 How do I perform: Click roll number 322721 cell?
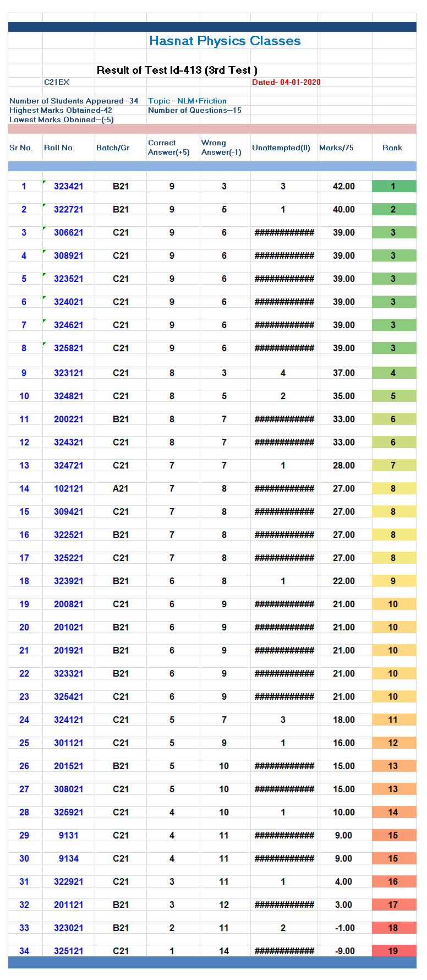click(69, 209)
